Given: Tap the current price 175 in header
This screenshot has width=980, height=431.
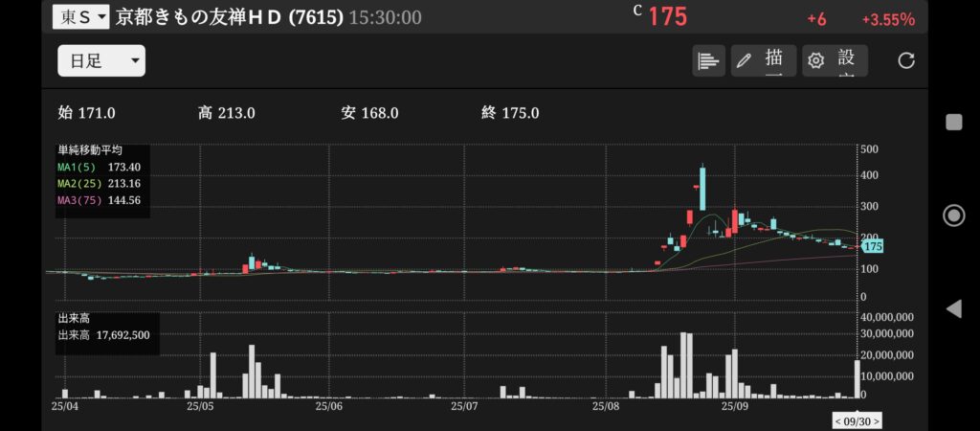Looking at the screenshot, I should click(x=667, y=17).
